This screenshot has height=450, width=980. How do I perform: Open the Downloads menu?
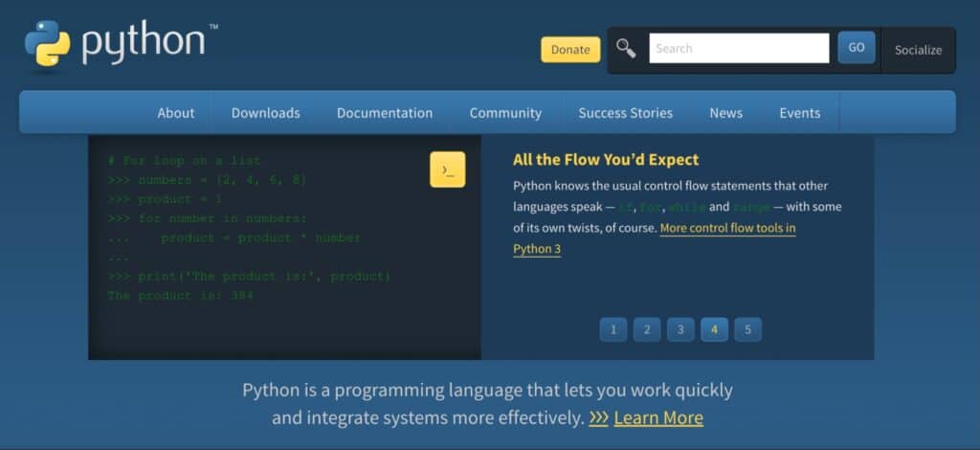(265, 113)
